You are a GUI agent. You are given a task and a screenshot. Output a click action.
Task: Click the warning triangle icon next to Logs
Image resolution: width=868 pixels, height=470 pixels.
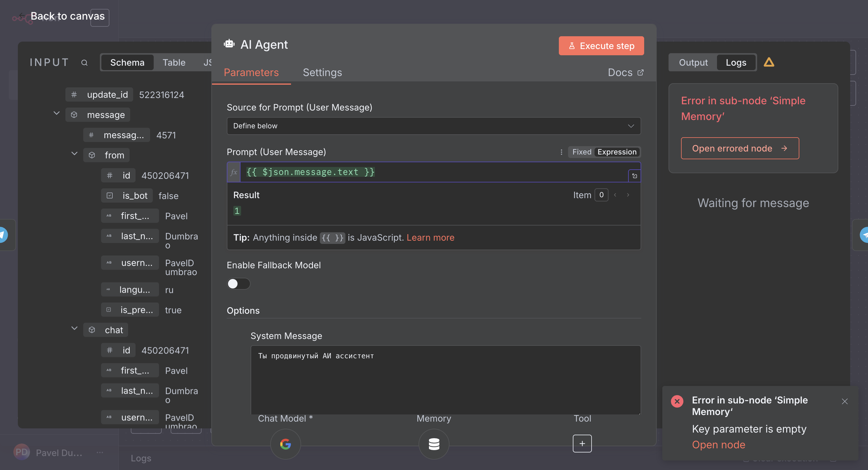769,62
